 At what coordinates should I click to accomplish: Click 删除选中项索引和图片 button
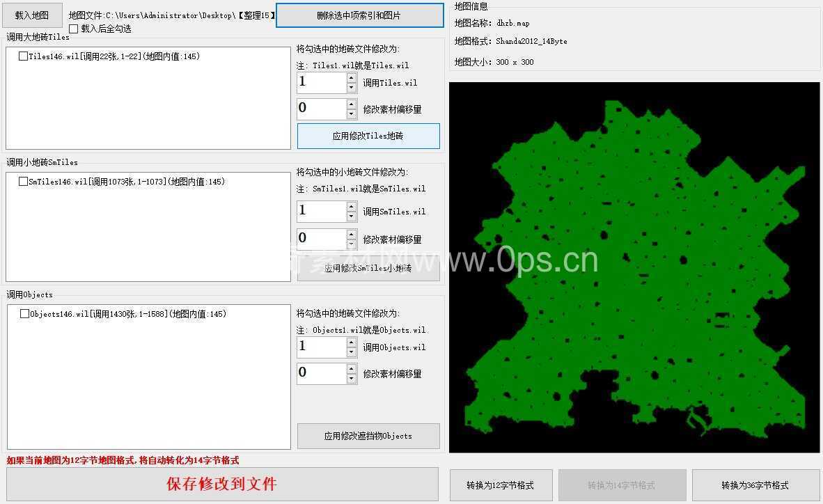click(x=359, y=15)
